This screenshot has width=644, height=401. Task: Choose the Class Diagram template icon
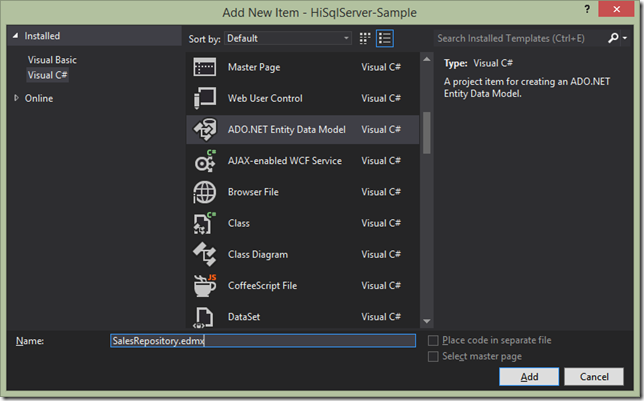(x=205, y=254)
